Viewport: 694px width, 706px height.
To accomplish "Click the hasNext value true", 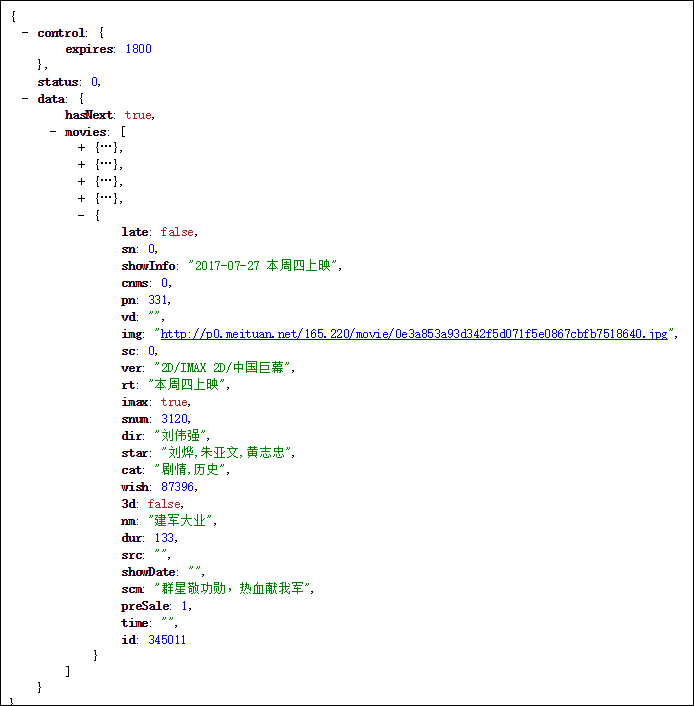I will click(138, 115).
